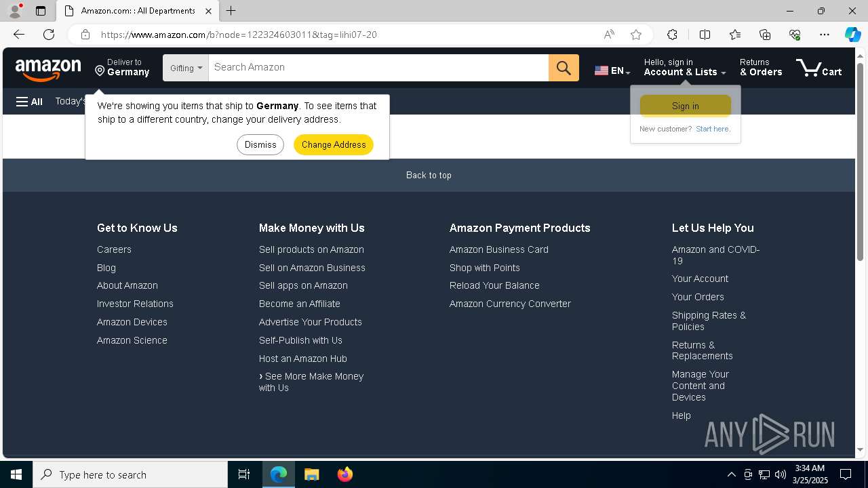Click the browser Refresh icon

(x=49, y=35)
